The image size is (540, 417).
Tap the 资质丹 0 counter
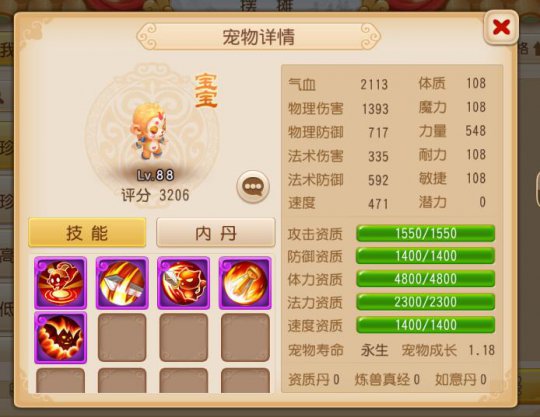coord(314,379)
